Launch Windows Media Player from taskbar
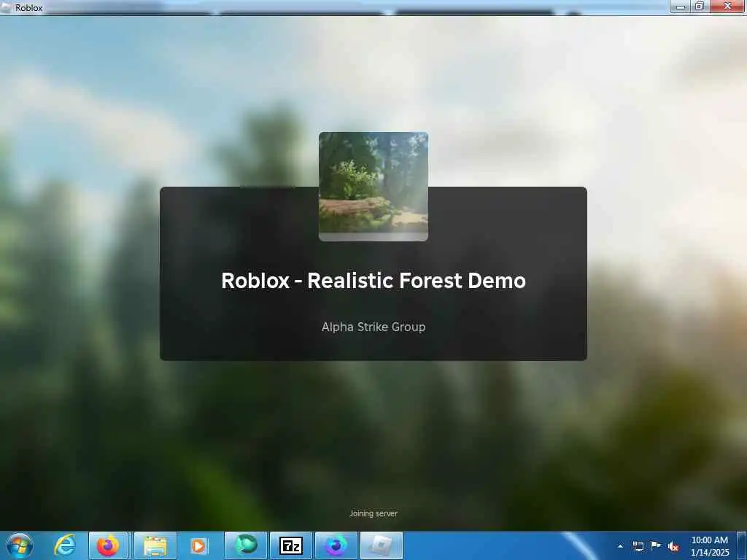 click(198, 545)
